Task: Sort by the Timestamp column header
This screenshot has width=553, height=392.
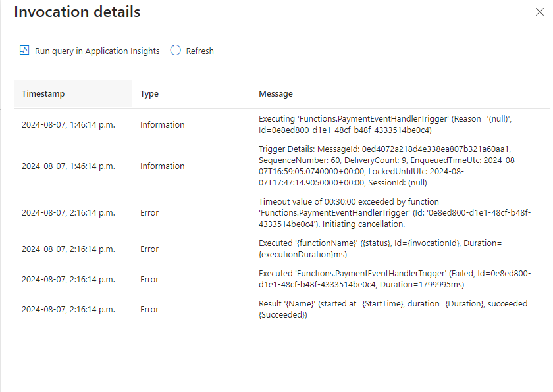Action: tap(43, 94)
